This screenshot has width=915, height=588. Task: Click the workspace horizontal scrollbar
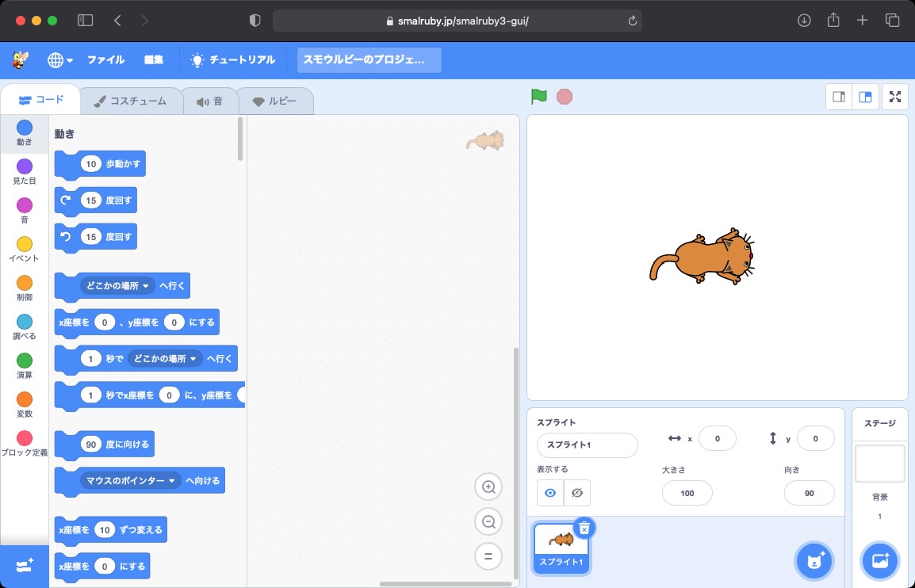[446, 584]
